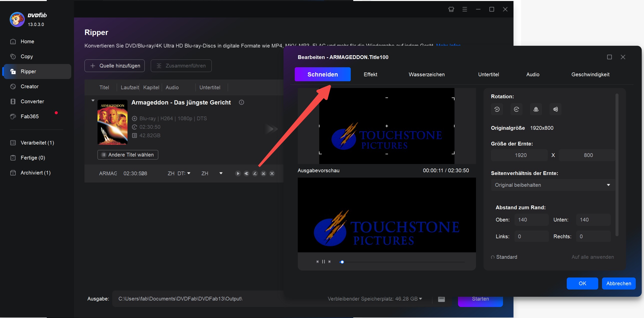Screen dimensions: 644x318
Task: Go to previous frame in preview player
Action: point(317,262)
